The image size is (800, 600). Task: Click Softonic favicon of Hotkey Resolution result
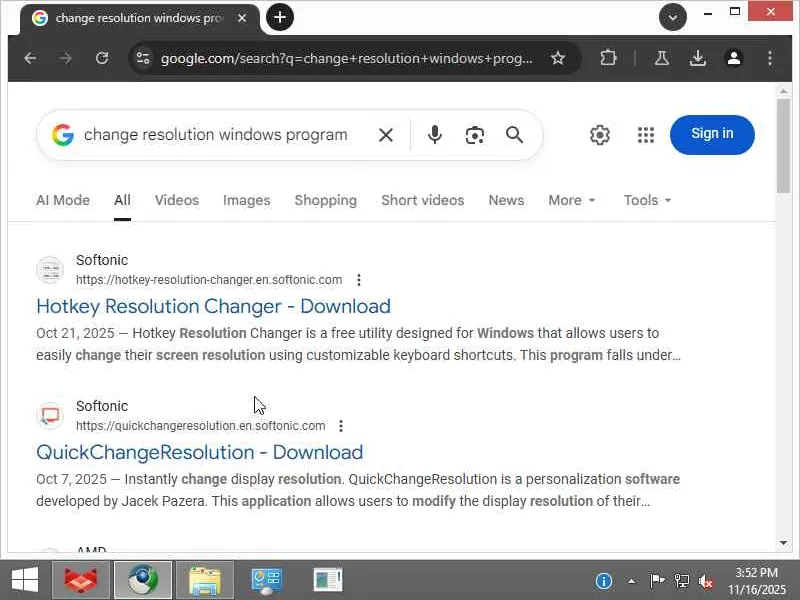point(50,270)
